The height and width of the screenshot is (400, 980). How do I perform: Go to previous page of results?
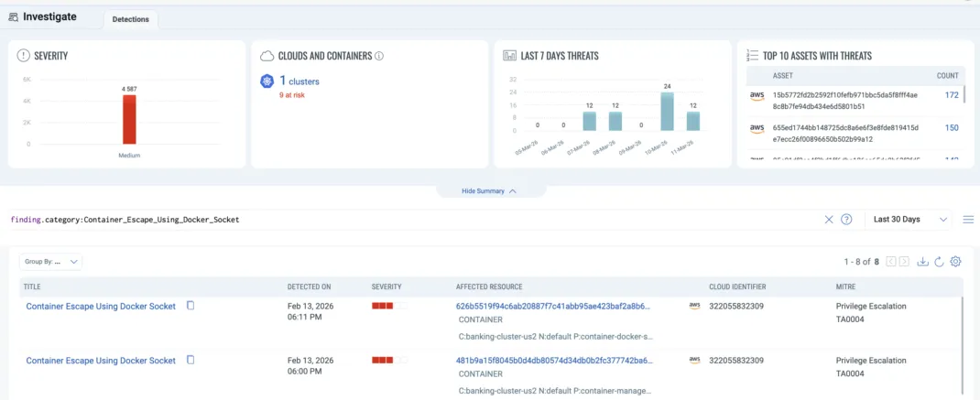[x=890, y=262]
